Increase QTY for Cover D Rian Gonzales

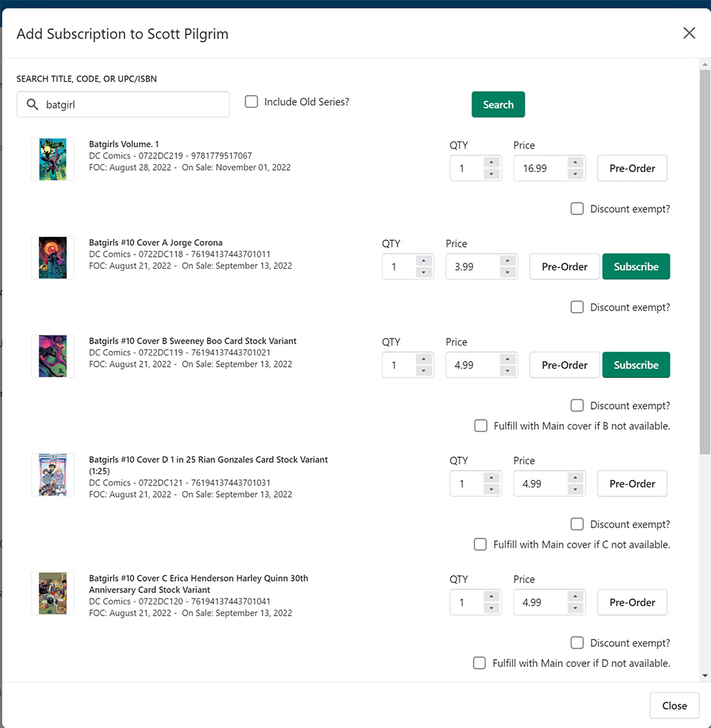491,478
